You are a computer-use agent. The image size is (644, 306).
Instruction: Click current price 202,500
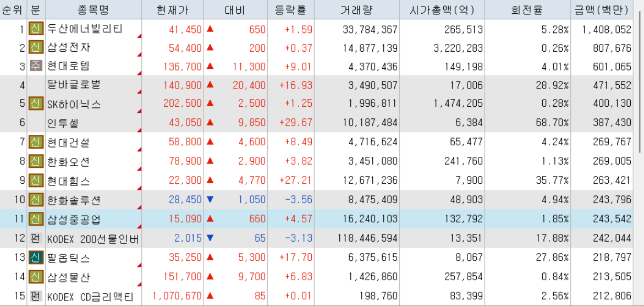183,103
